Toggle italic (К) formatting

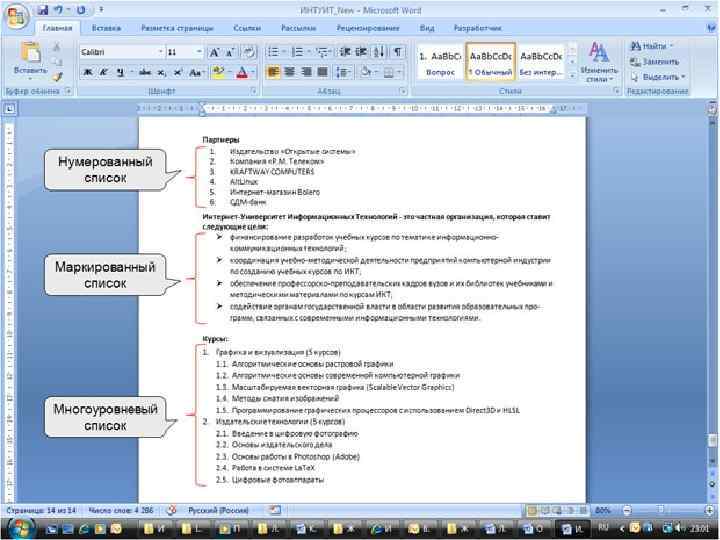[104, 73]
